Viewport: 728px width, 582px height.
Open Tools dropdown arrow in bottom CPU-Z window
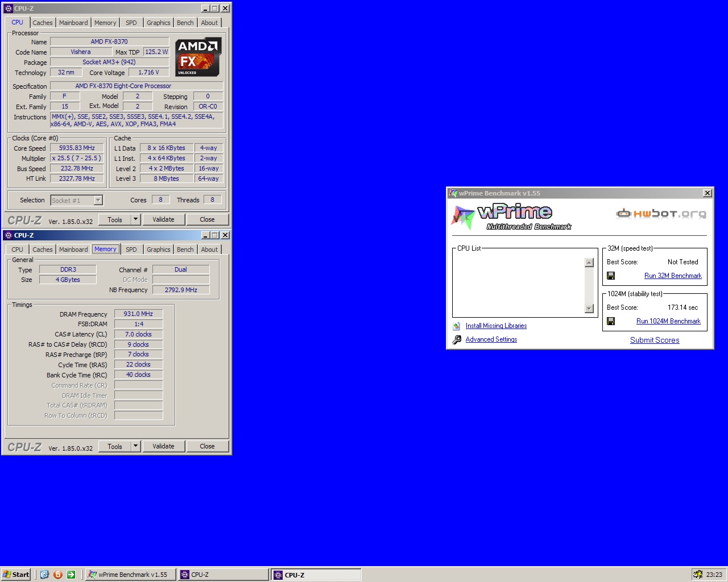pyautogui.click(x=135, y=446)
